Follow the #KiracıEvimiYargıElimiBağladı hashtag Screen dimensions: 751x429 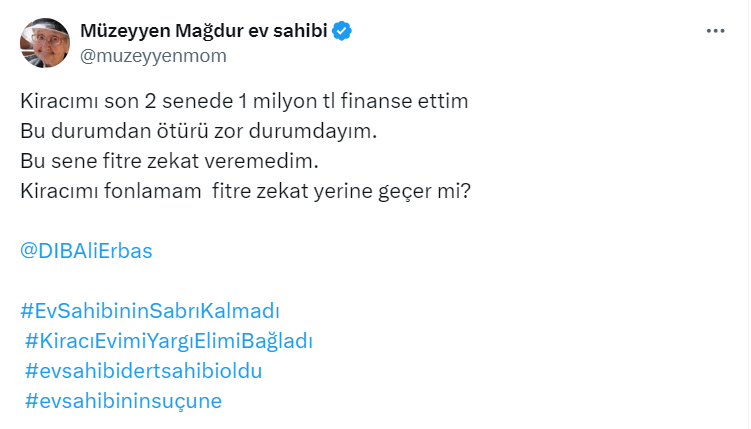[169, 341]
